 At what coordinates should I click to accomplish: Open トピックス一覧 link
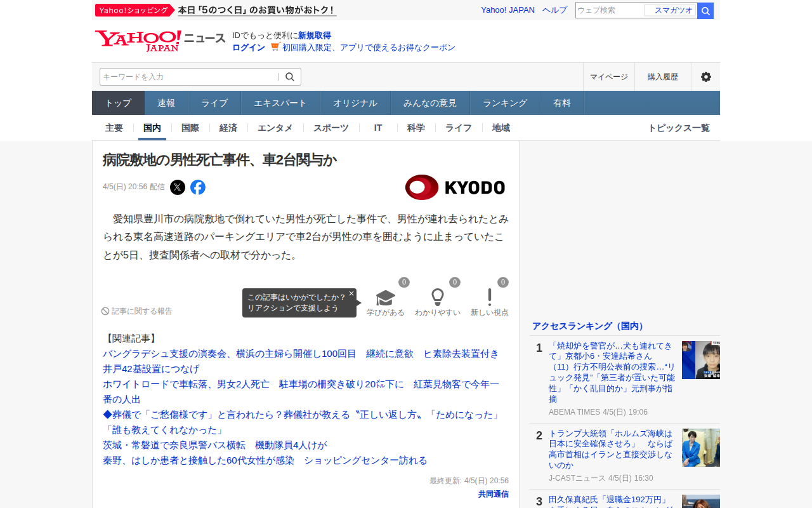[679, 128]
